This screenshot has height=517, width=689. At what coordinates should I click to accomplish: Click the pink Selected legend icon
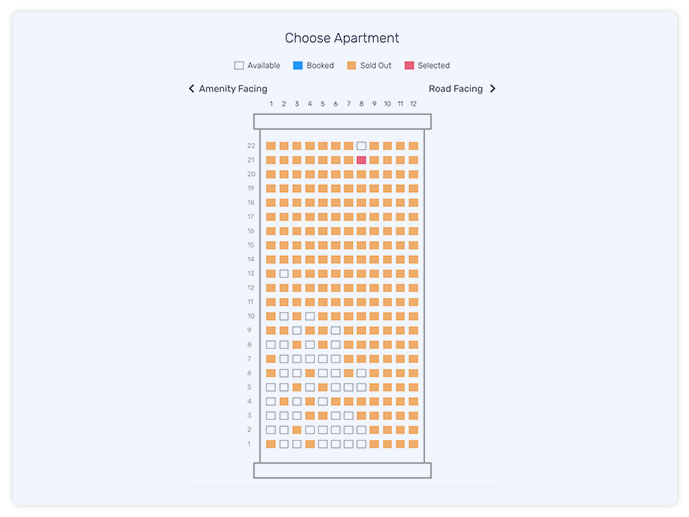point(409,65)
